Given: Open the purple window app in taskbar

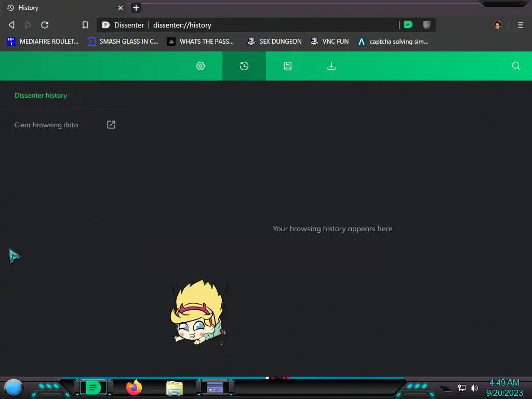Looking at the screenshot, I should coord(215,388).
